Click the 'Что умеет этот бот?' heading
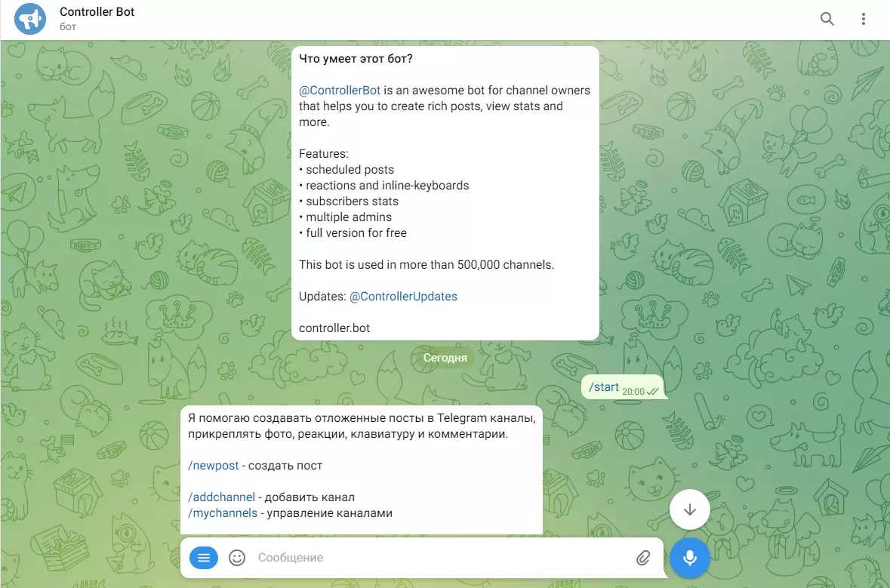890x588 pixels. tap(356, 58)
